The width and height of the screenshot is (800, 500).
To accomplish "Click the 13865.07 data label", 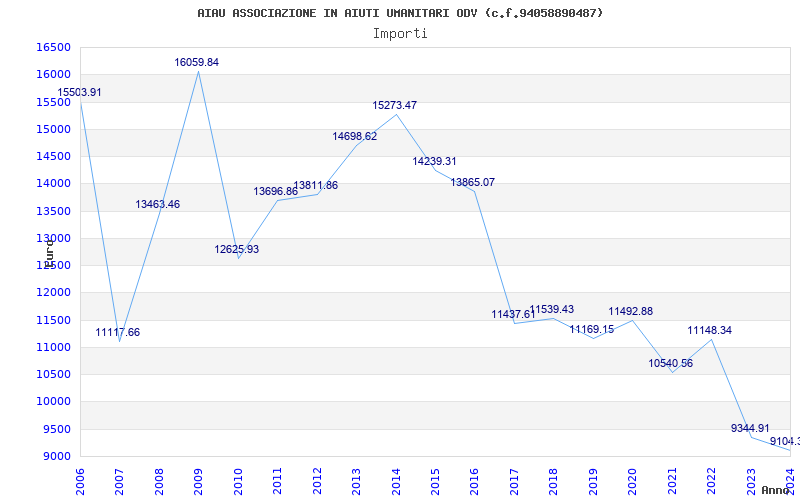I will [473, 182].
